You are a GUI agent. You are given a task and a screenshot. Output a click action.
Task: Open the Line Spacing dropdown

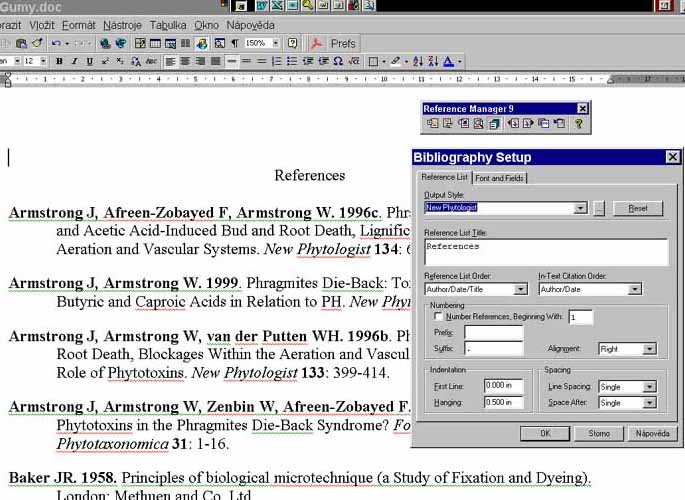tap(650, 387)
